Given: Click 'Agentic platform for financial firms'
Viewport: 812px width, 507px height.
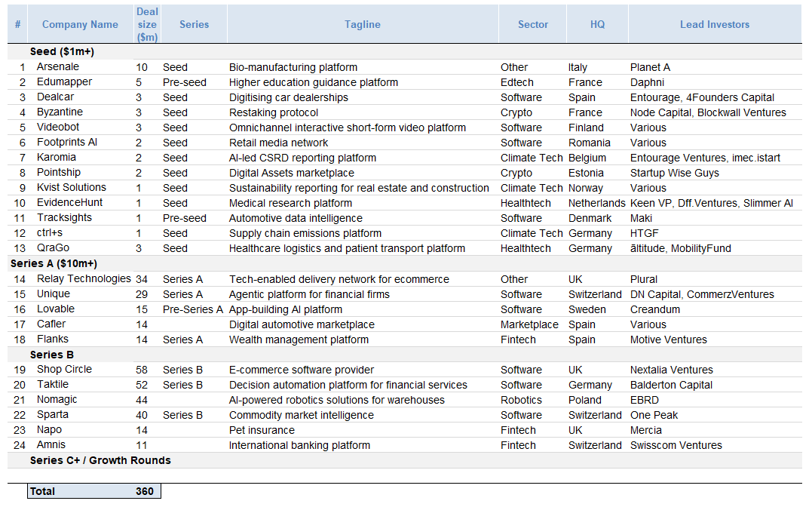Looking at the screenshot, I should click(309, 294).
